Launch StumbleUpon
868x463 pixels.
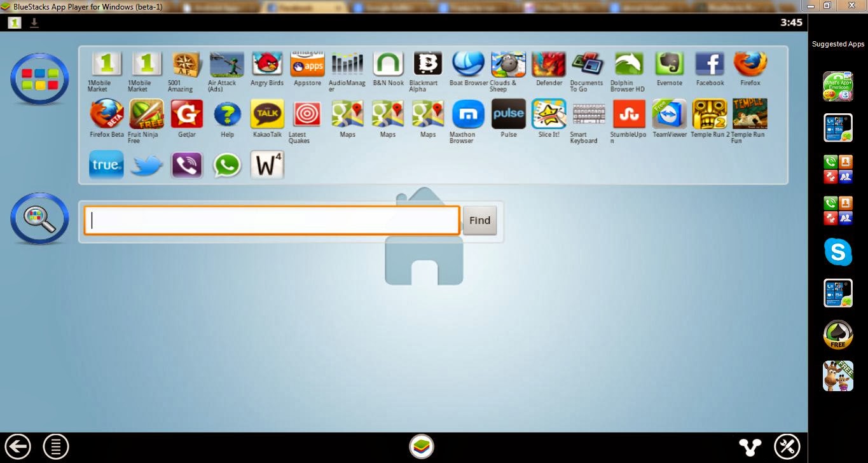point(629,115)
